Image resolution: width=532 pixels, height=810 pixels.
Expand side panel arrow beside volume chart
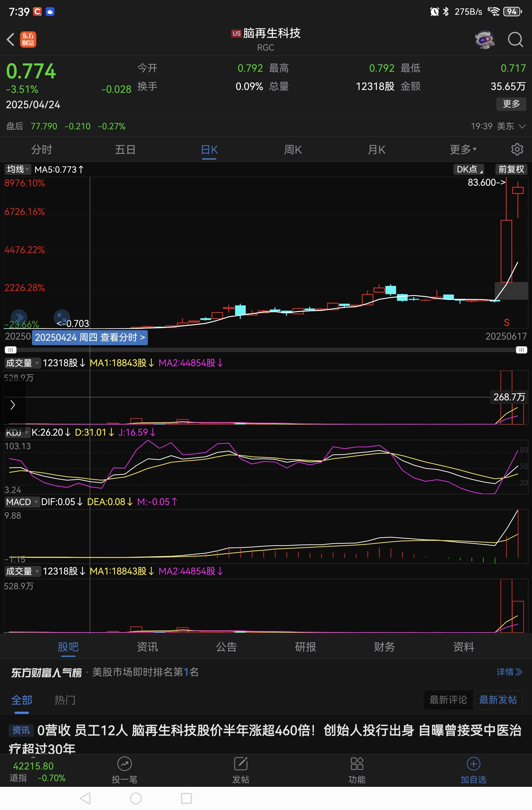[13, 405]
